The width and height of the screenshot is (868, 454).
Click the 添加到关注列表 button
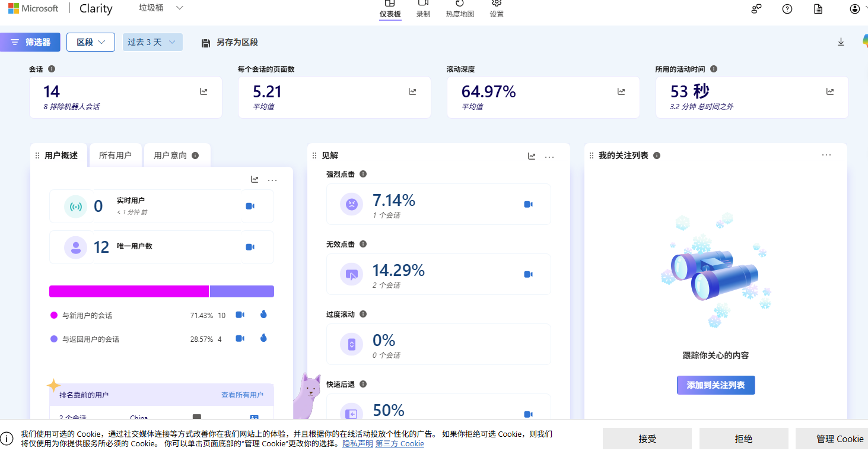[716, 385]
